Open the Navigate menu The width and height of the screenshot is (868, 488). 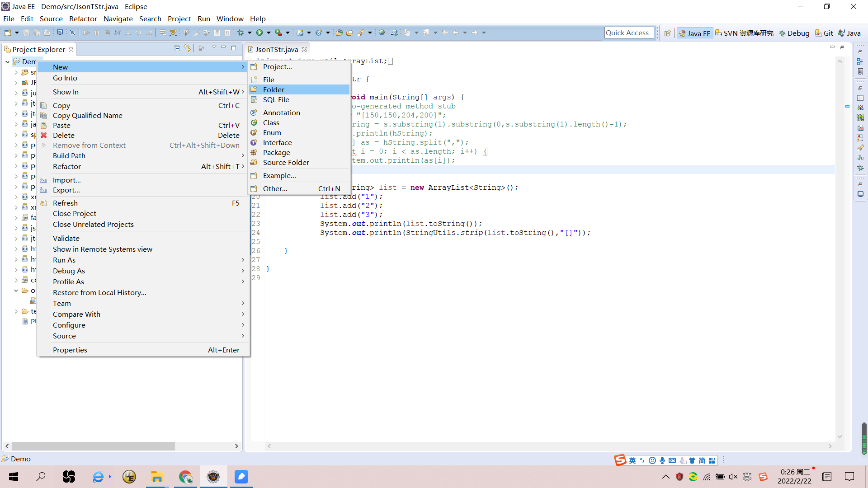tap(118, 19)
